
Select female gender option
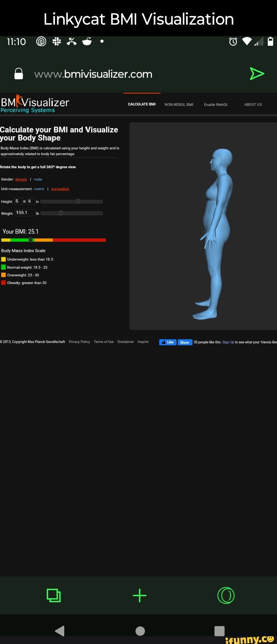click(x=21, y=179)
